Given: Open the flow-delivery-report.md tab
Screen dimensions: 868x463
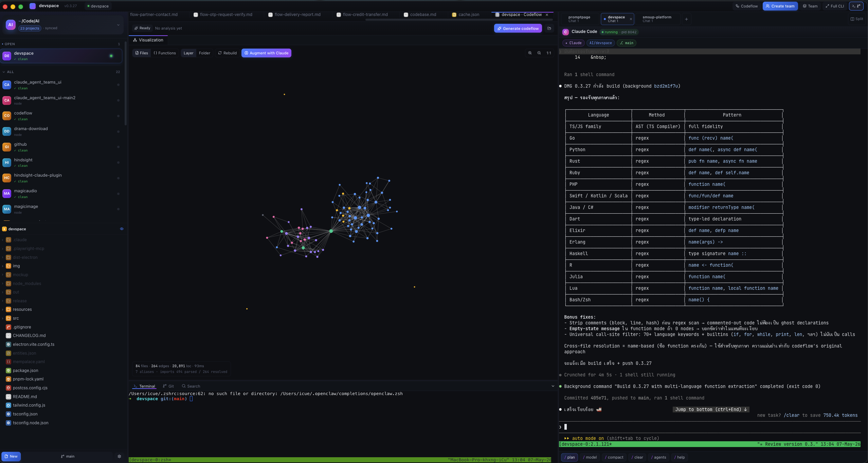Looking at the screenshot, I should pyautogui.click(x=294, y=15).
